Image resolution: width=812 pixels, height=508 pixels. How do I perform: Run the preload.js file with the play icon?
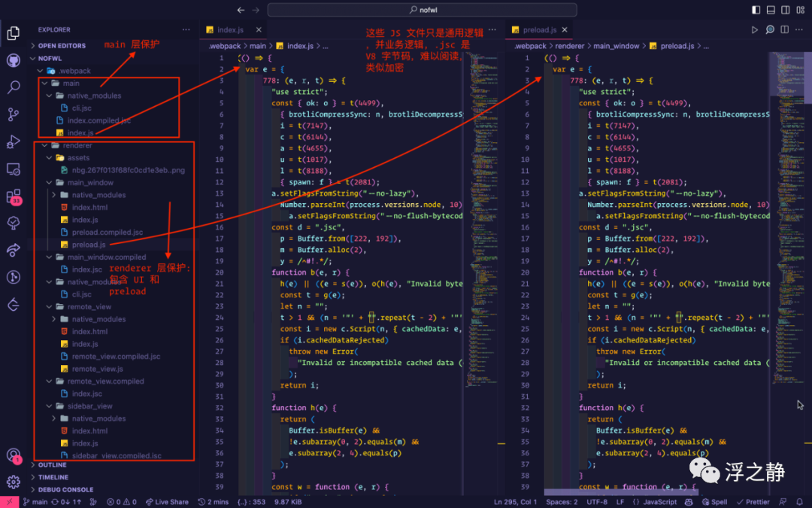click(x=755, y=30)
